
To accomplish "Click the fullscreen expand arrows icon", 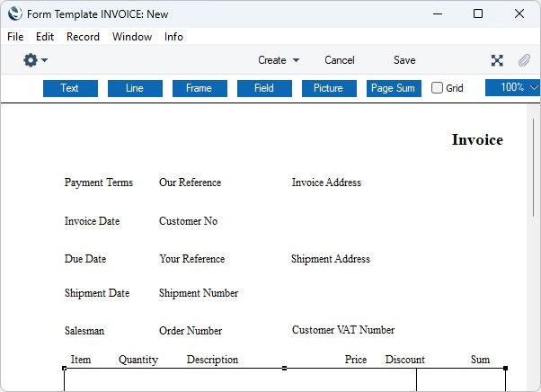I will (497, 60).
